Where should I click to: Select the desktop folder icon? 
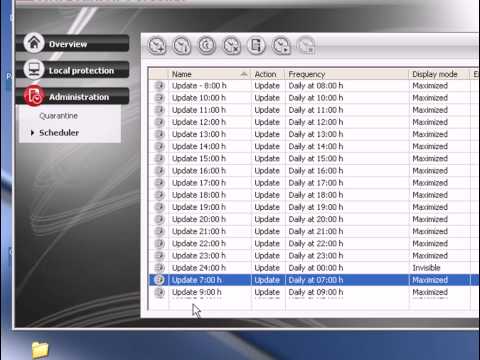[40, 350]
